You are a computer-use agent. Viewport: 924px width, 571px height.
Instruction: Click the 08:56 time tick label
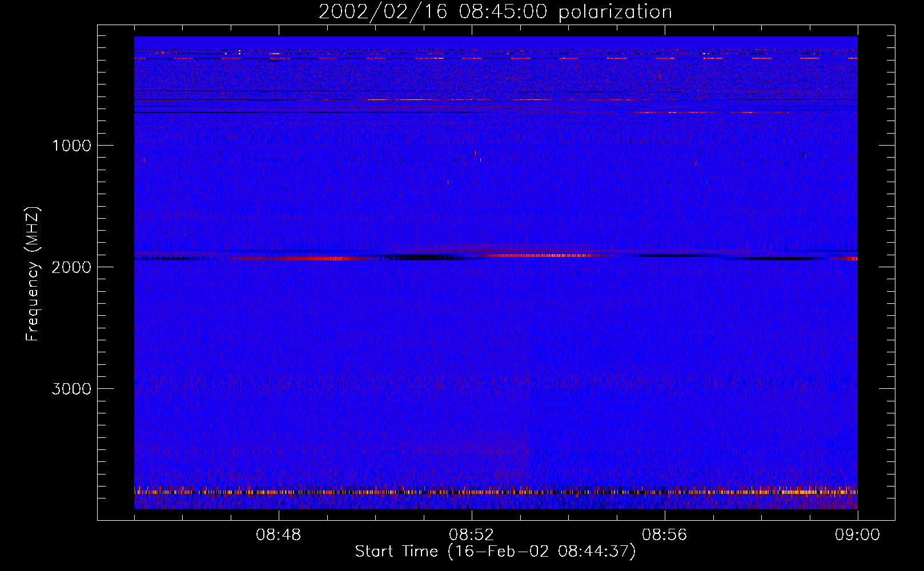[x=665, y=535]
